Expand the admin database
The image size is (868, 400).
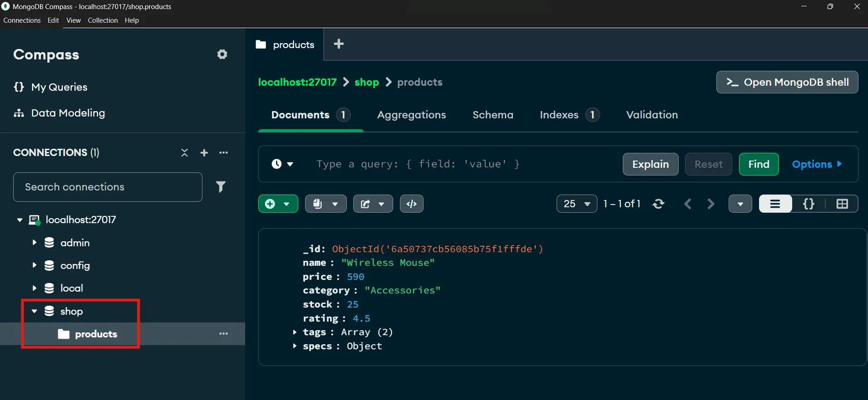[34, 243]
